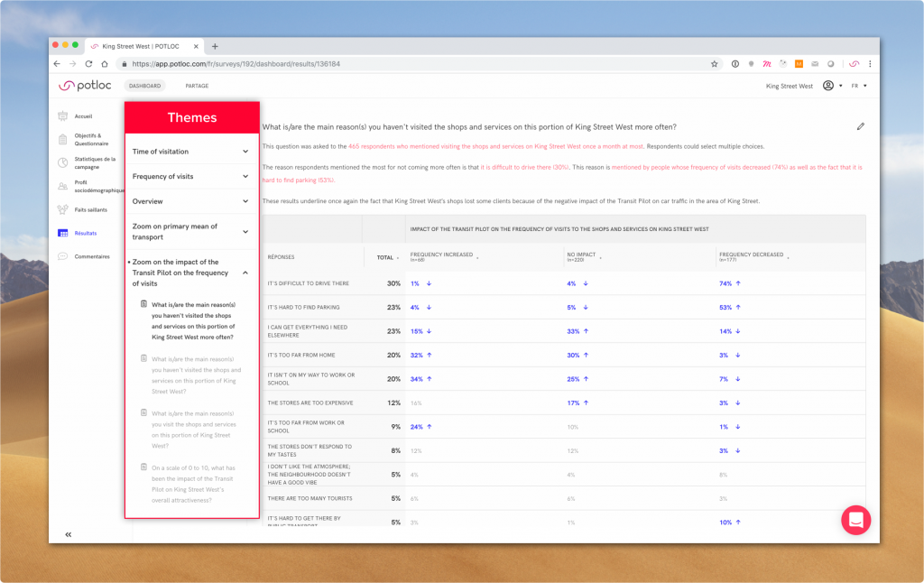The image size is (924, 583).
Task: Click King Street West account name
Action: (x=789, y=86)
